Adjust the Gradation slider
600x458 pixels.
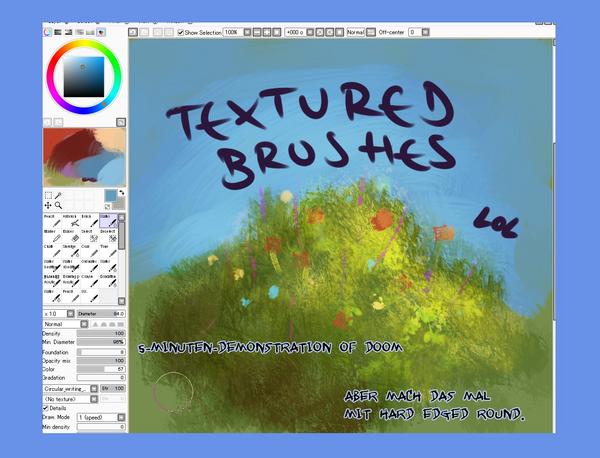point(101,378)
